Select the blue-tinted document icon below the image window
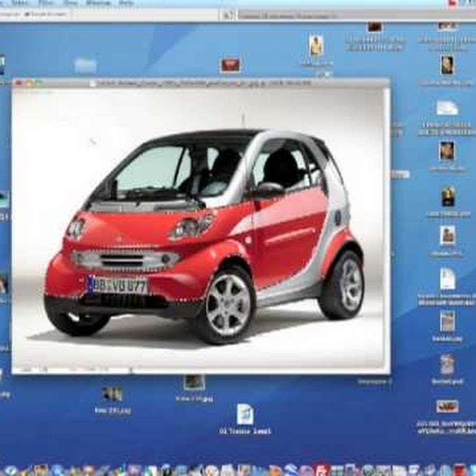Screen dimensions: 476x476 click(x=245, y=414)
